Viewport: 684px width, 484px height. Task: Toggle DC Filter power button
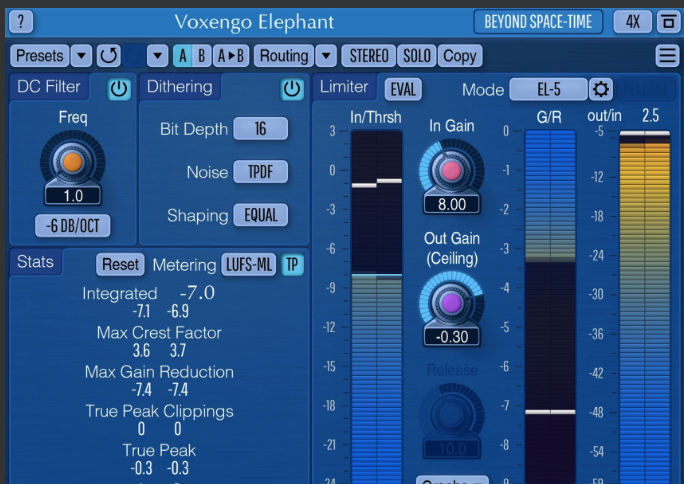point(119,89)
